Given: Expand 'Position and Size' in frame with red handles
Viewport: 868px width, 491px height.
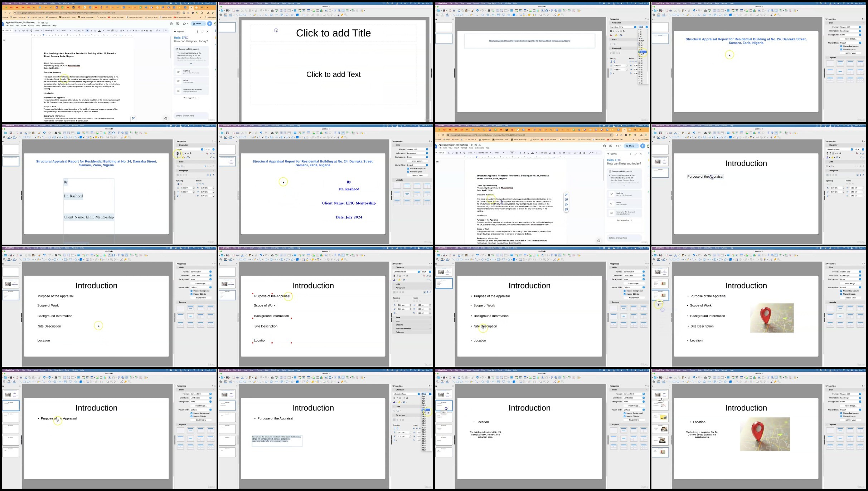Looking at the screenshot, I should coord(412,328).
